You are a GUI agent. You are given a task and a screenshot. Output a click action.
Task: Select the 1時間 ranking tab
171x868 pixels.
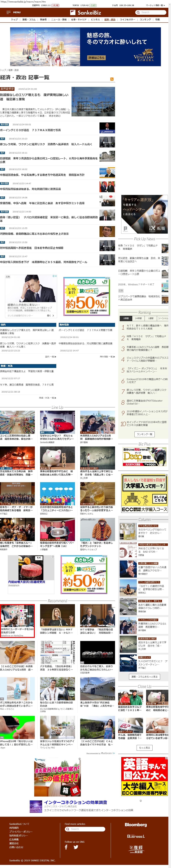pyautogui.click(x=126, y=318)
